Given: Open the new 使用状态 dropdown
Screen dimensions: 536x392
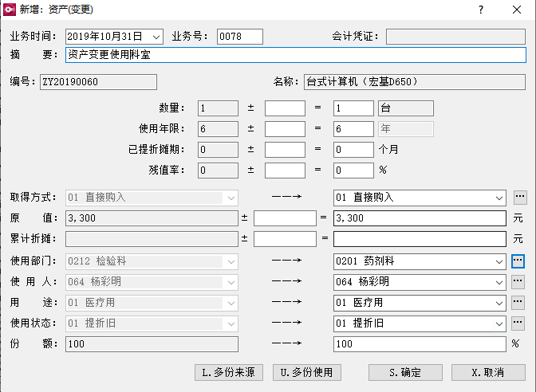Looking at the screenshot, I should tap(499, 323).
